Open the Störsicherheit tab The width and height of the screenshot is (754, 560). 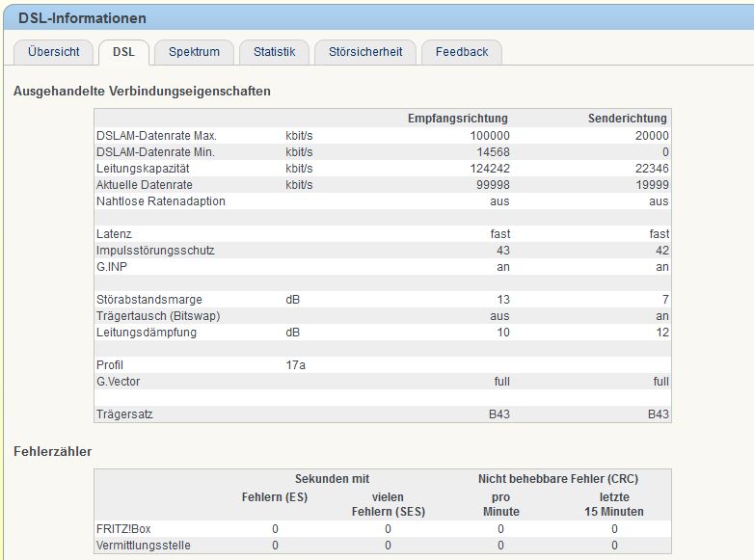365,52
